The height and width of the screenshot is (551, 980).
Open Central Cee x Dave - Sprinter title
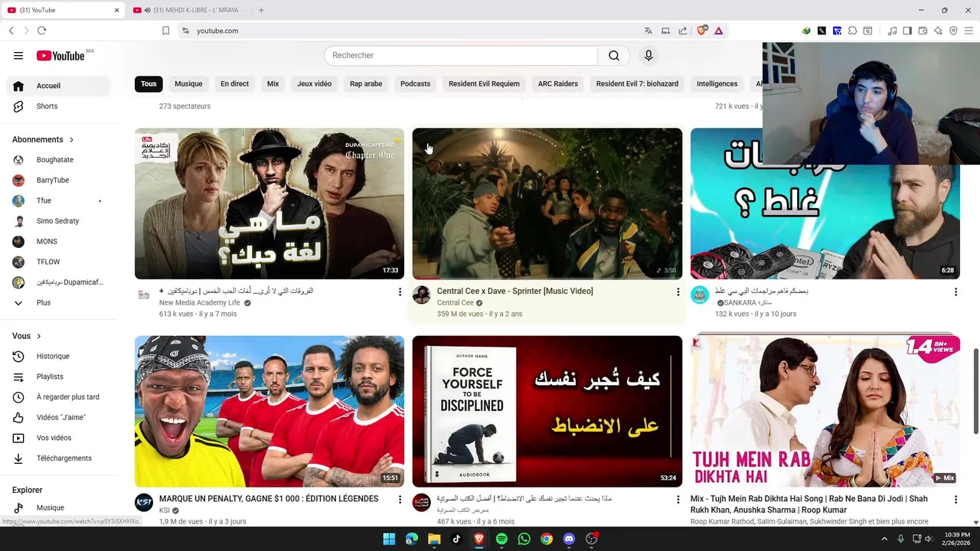tap(514, 291)
